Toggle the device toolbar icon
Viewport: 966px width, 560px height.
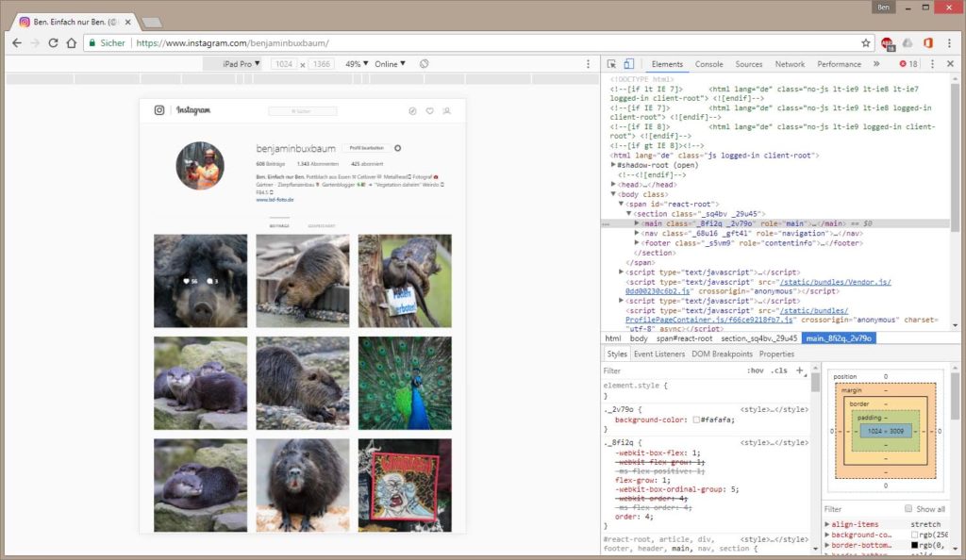point(628,64)
